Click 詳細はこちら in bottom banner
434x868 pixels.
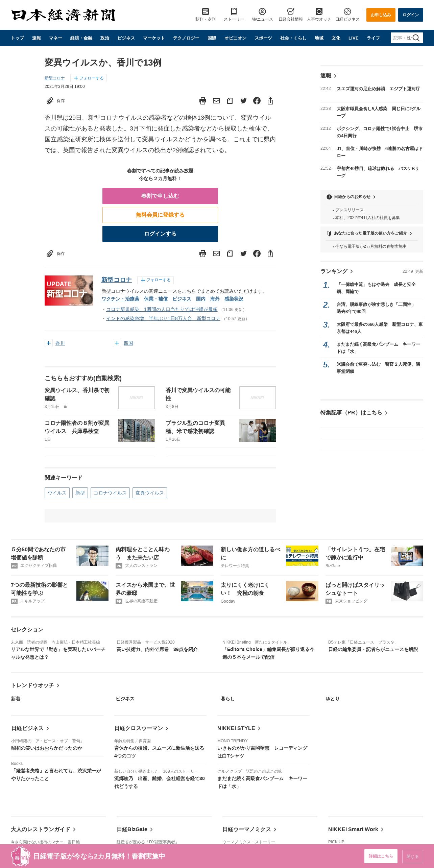pyautogui.click(x=381, y=856)
